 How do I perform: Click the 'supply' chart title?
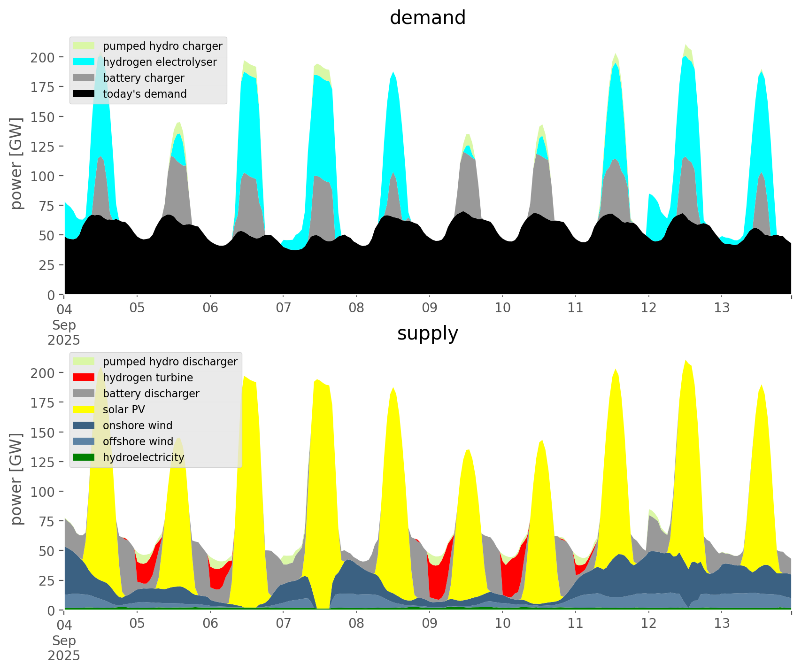coord(427,333)
